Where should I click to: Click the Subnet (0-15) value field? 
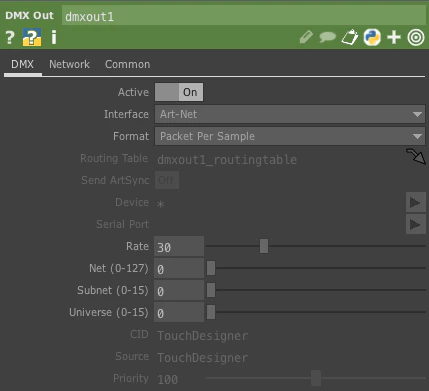(x=179, y=290)
